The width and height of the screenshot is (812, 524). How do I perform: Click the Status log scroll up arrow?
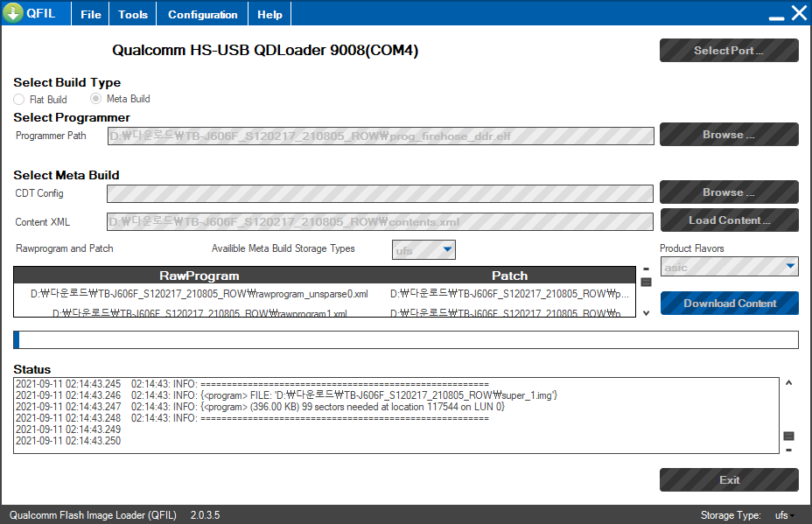[x=788, y=382]
